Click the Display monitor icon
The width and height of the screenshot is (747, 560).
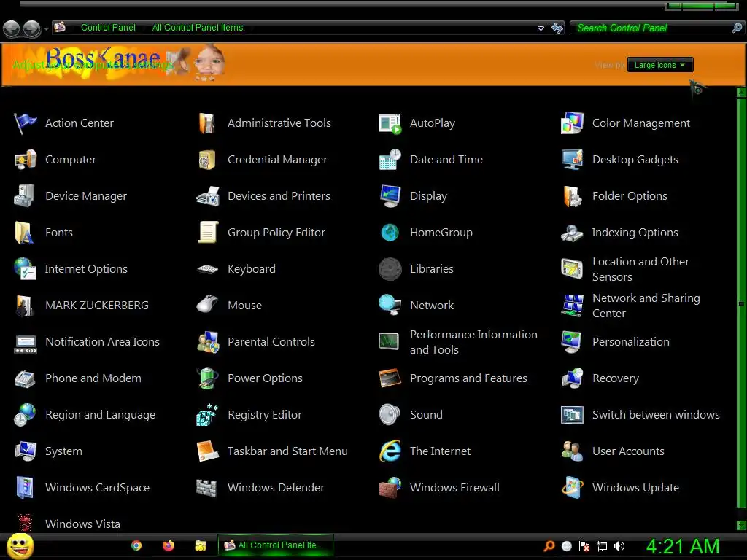coord(390,196)
